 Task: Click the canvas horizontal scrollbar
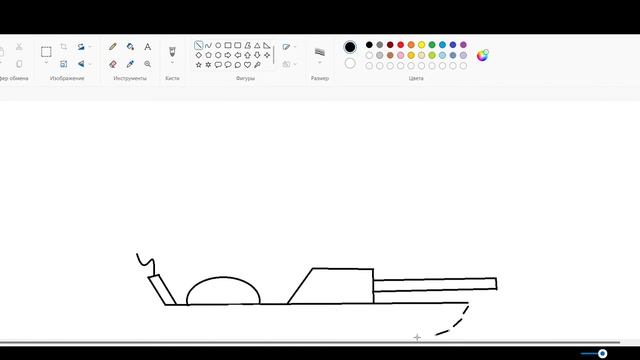coord(310,342)
